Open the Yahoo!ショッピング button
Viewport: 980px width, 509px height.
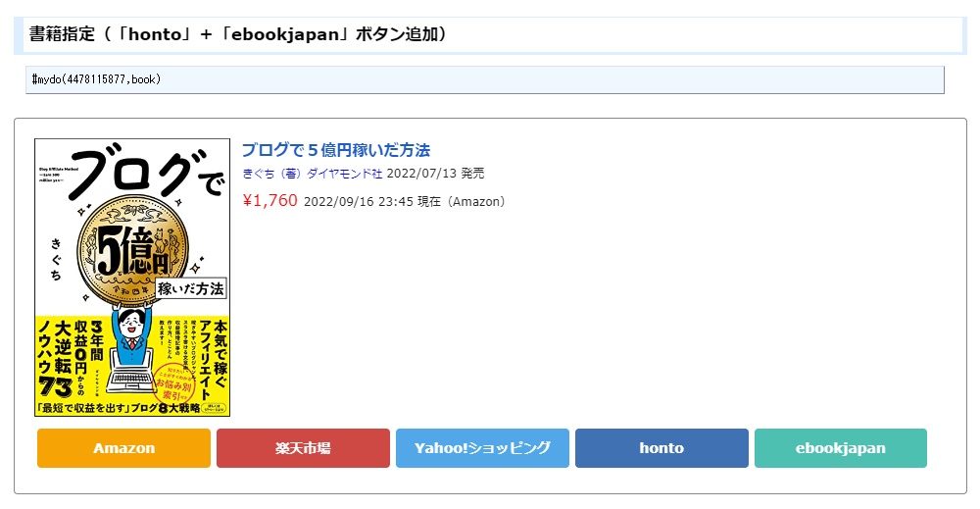(x=482, y=448)
